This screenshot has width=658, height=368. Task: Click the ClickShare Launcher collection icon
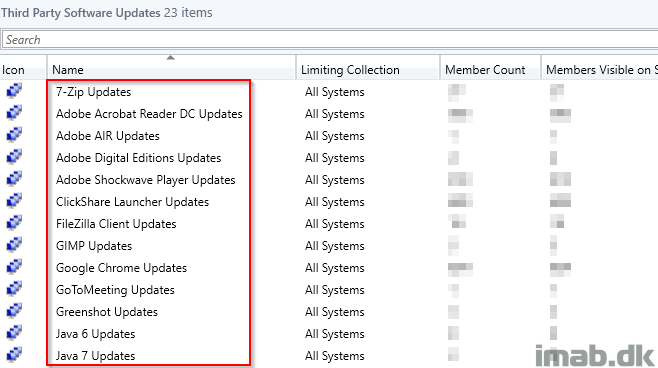pyautogui.click(x=14, y=201)
